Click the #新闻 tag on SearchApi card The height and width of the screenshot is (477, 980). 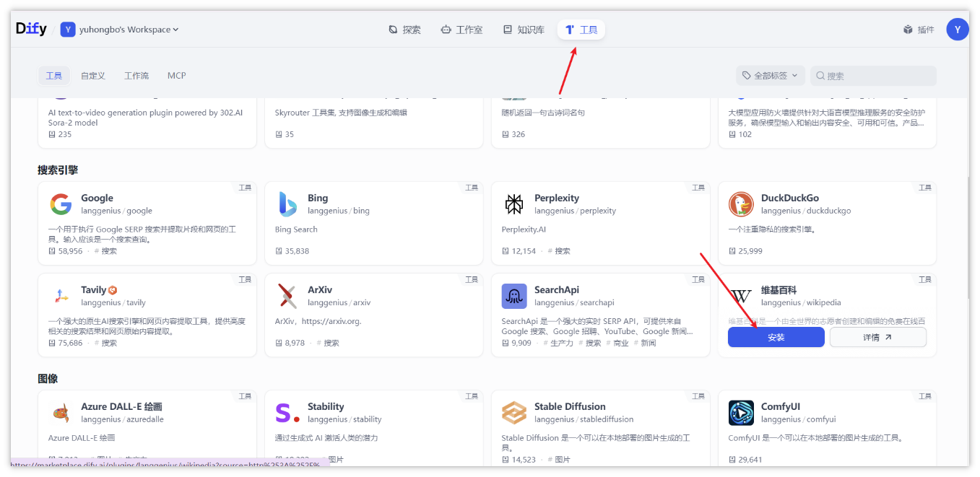[x=644, y=343]
